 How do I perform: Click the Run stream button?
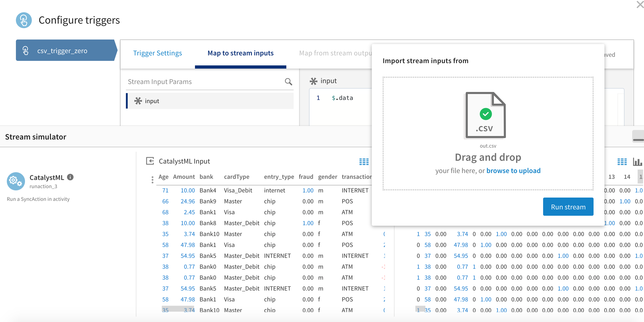click(x=568, y=207)
